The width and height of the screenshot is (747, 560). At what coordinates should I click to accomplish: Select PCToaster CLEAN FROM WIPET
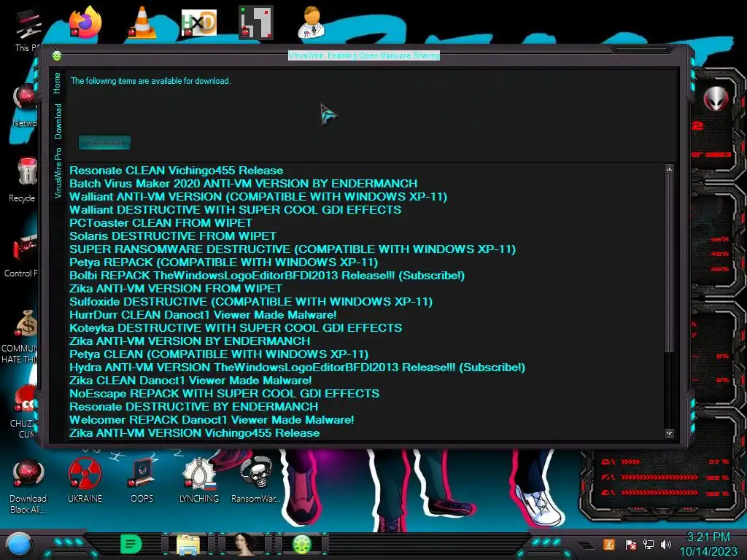[160, 223]
